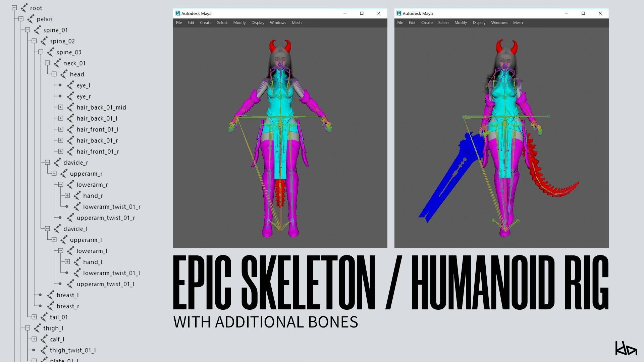
Task: Click the joint icon next to head
Action: (x=64, y=74)
